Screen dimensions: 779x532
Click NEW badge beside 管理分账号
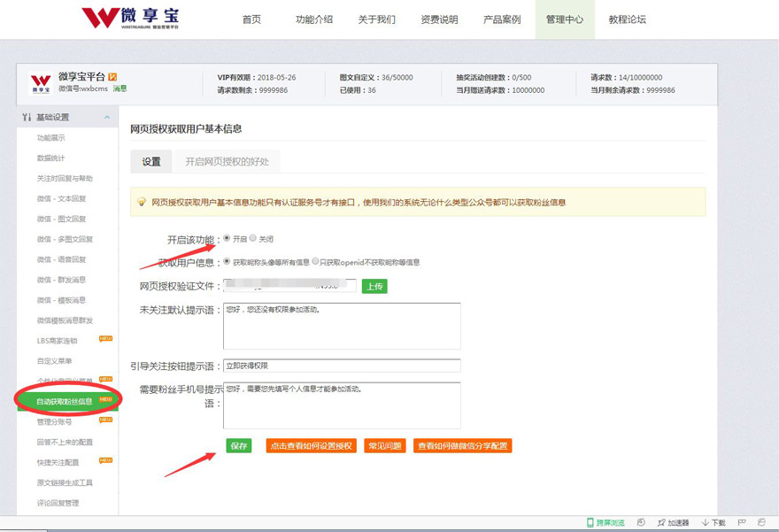point(106,420)
